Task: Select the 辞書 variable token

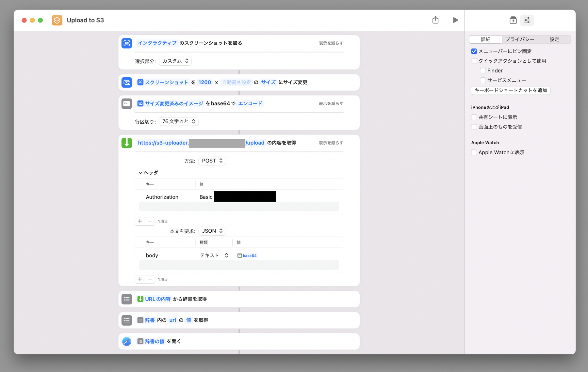Action: pos(146,320)
